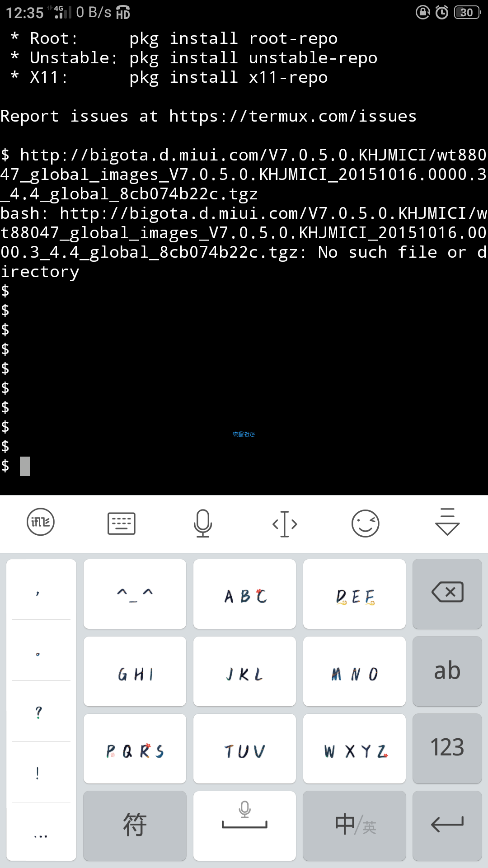The width and height of the screenshot is (488, 868).
Task: Tap the WXYZ letter key
Action: [x=355, y=748]
